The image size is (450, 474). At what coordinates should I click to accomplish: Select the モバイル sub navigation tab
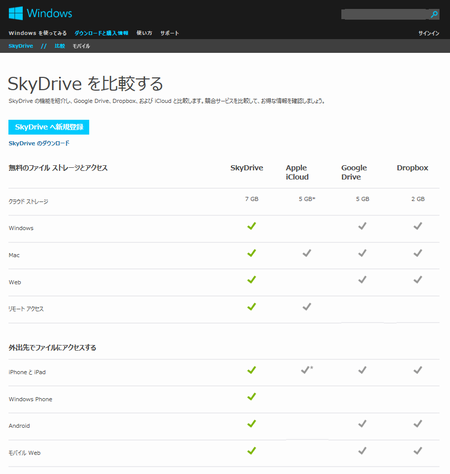coord(81,46)
